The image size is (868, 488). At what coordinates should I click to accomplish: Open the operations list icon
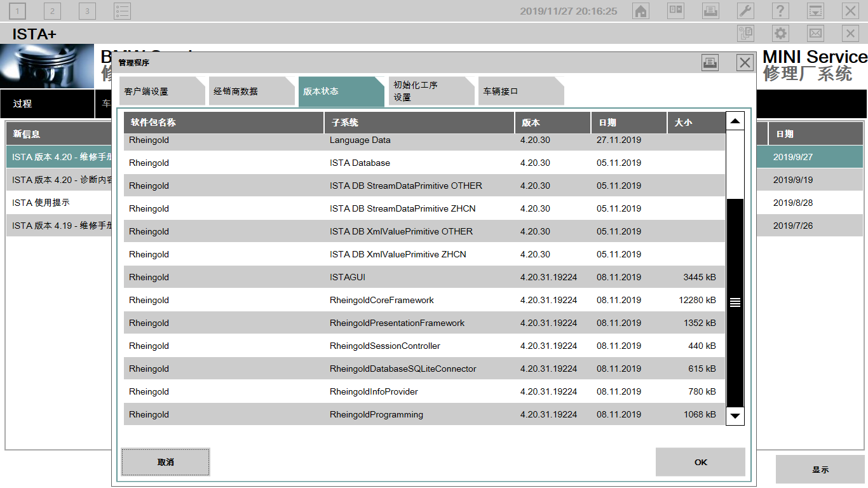(x=123, y=11)
